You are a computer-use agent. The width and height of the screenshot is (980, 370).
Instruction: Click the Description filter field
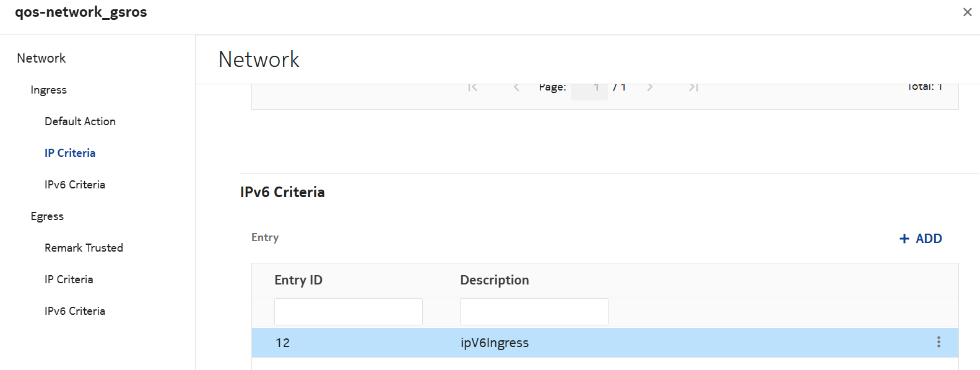coord(534,312)
